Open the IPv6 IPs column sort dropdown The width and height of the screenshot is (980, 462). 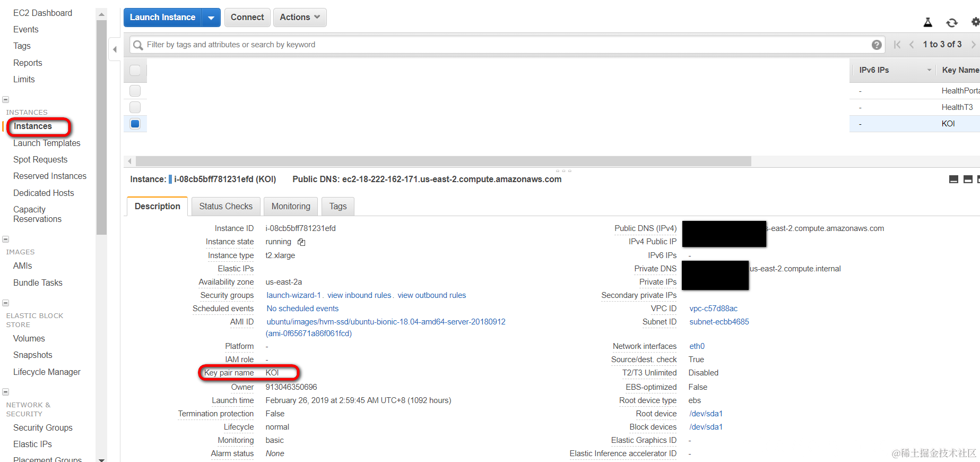click(929, 70)
